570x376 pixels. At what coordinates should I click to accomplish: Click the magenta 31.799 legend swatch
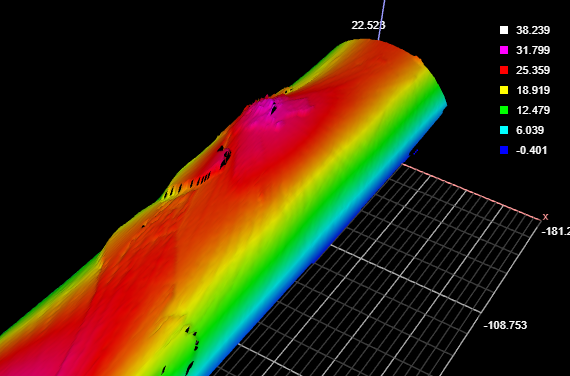pos(504,50)
